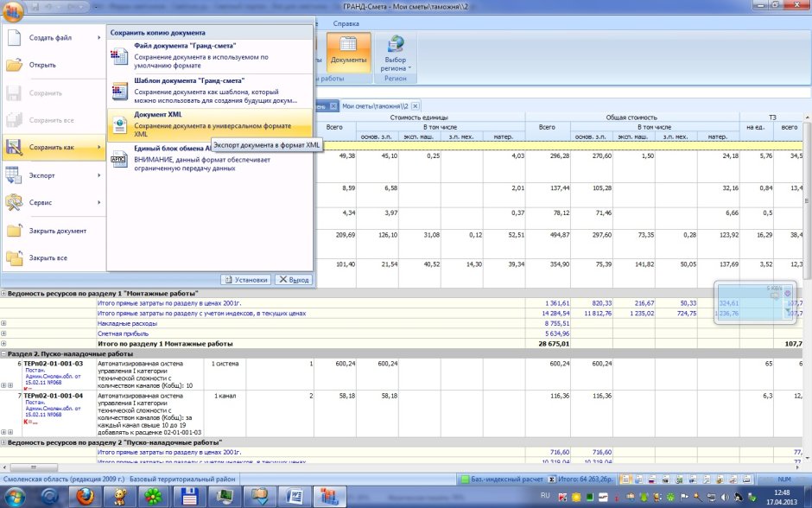The height and width of the screenshot is (508, 812).
Task: Expand Итого по разделу 1 Монтажные работы
Action: pos(3,343)
